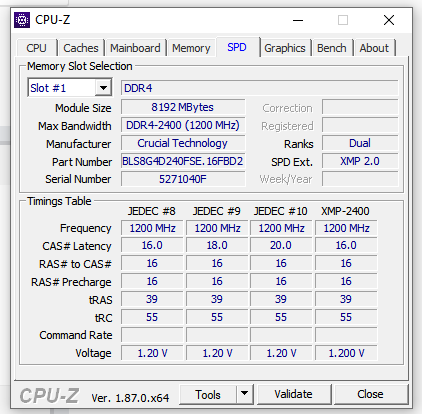Click JEDEC #8 voltage 1.20 V cell

point(152,353)
